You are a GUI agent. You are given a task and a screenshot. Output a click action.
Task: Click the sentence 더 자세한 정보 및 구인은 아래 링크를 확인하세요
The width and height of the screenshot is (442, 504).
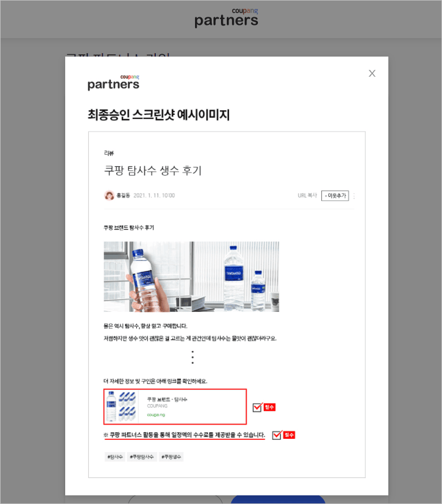(155, 381)
